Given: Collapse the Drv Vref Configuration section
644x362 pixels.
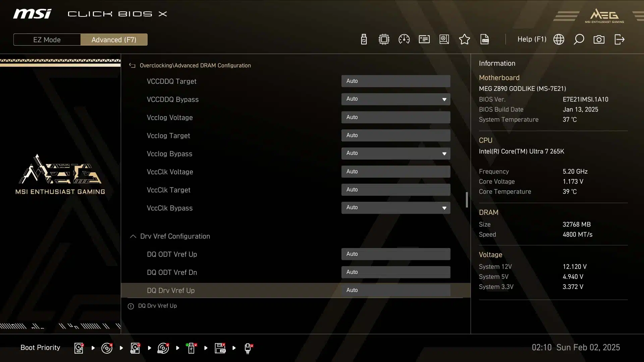Looking at the screenshot, I should pos(133,236).
